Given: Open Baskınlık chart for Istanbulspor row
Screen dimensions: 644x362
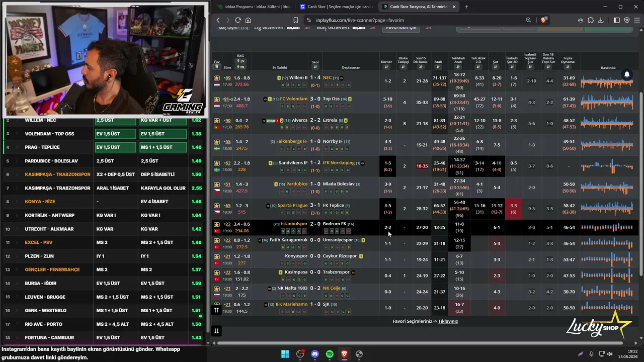Looking at the screenshot, I should [x=608, y=227].
